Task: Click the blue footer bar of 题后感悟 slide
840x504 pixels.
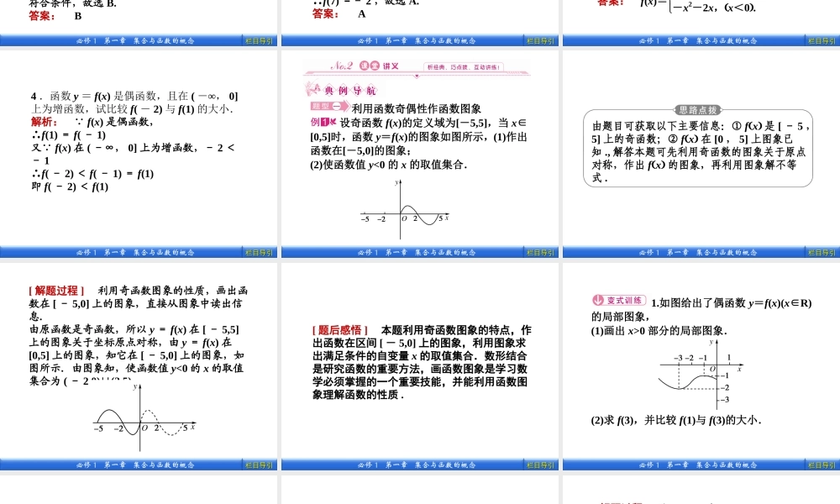Action: click(420, 463)
